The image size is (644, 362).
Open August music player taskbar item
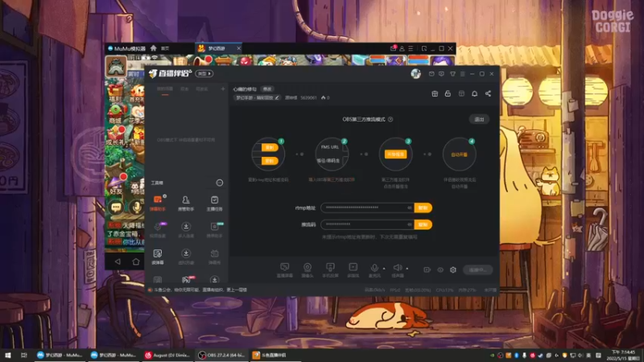click(x=167, y=355)
